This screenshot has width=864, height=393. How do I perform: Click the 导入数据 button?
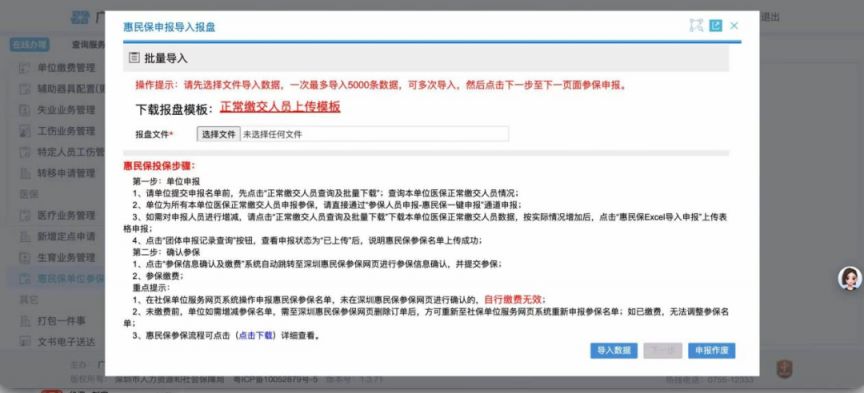pos(614,351)
